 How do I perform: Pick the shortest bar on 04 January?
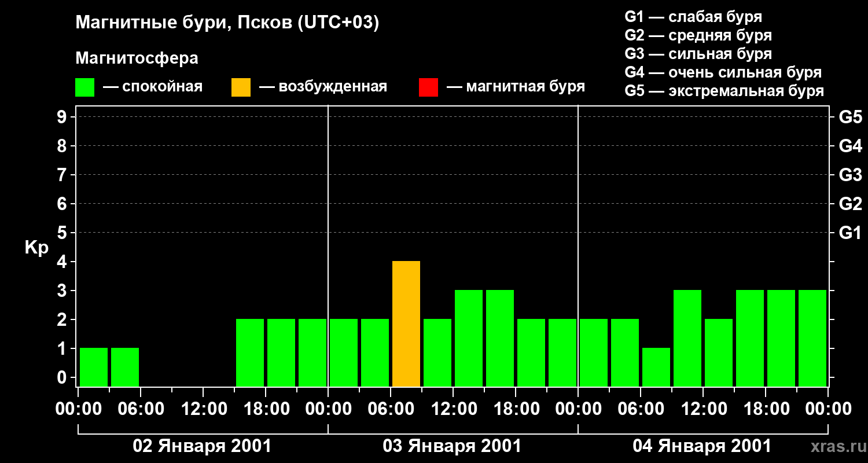(x=656, y=367)
